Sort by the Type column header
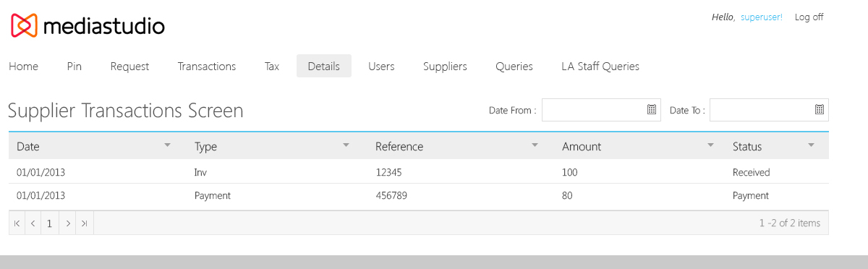Viewport: 868px width, 269px height. (205, 146)
